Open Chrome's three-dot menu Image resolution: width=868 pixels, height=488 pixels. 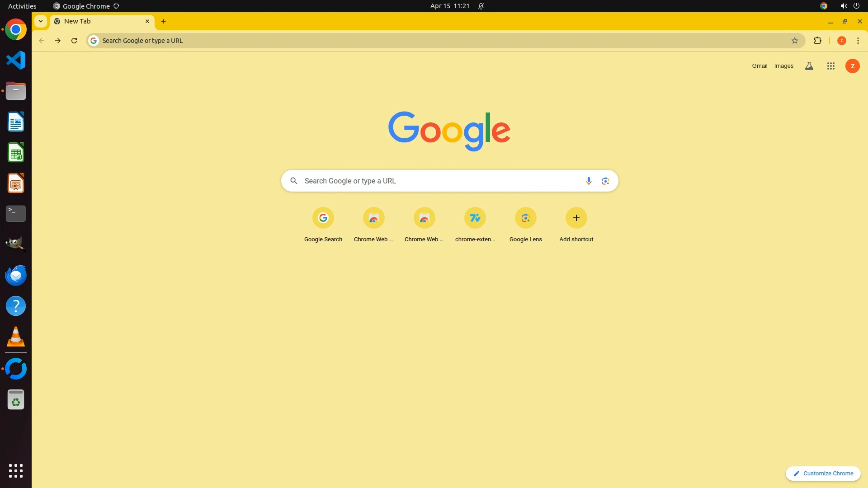[x=858, y=41]
